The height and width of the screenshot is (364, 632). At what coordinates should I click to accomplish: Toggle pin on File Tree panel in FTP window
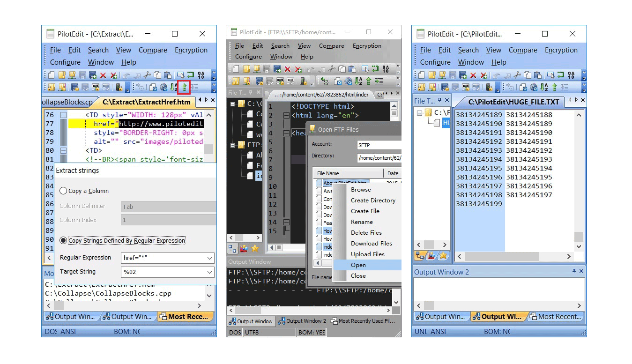pos(251,92)
